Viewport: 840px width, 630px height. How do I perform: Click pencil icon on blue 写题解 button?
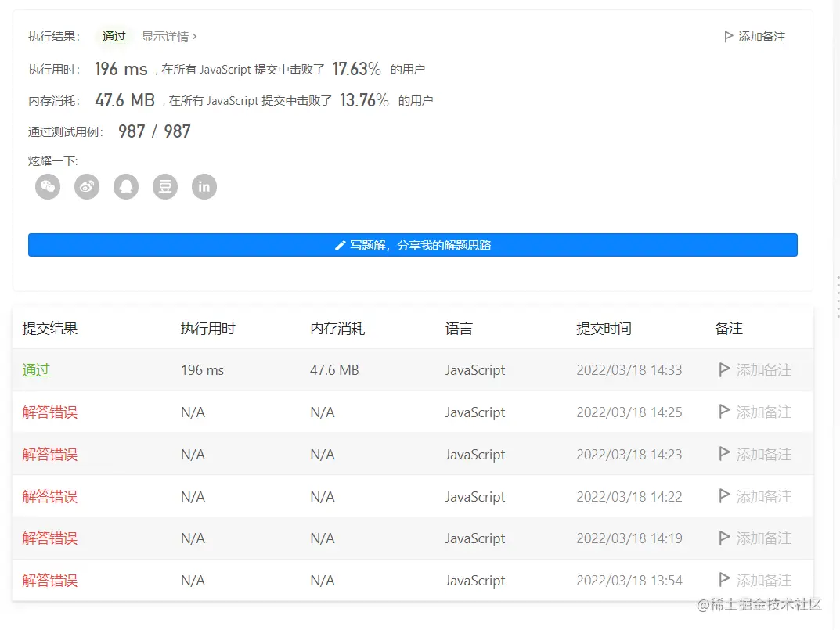pyautogui.click(x=340, y=246)
